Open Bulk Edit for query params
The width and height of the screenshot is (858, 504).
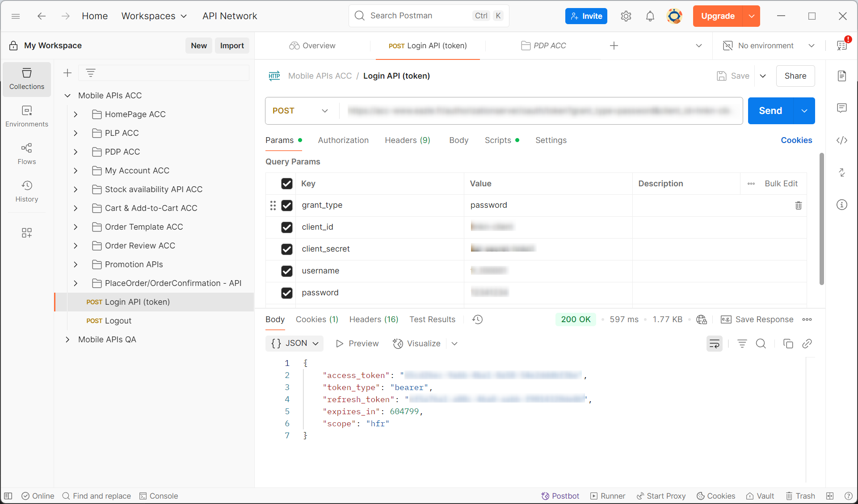pos(781,184)
